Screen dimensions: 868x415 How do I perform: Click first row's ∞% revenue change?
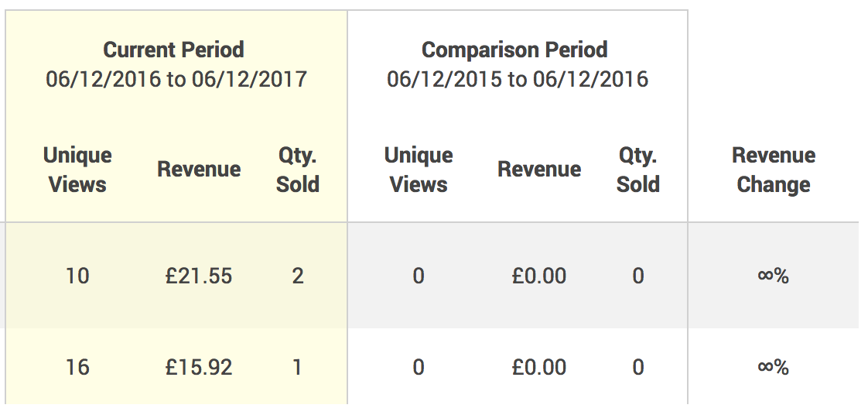point(774,276)
